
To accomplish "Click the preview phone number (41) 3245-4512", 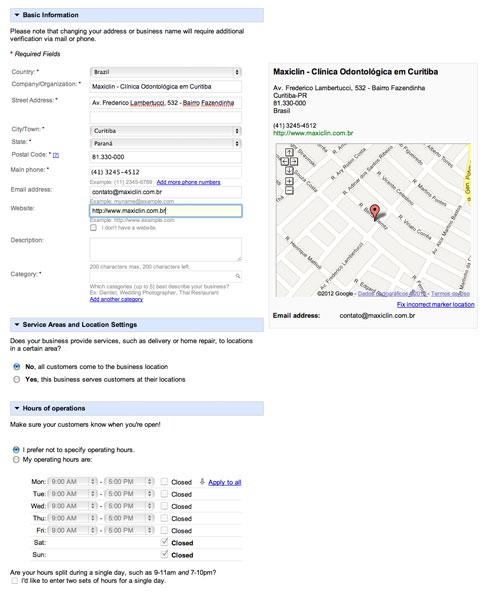I will (295, 126).
